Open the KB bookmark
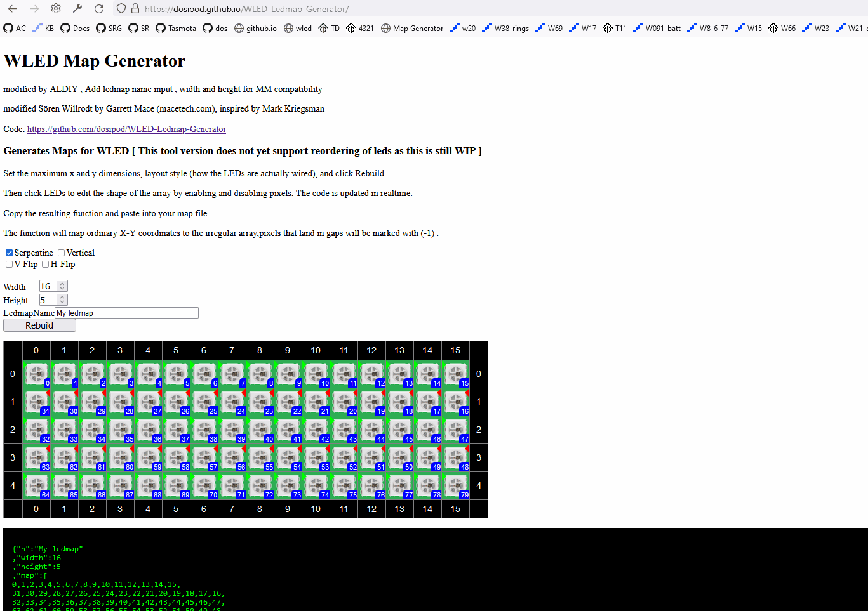 pos(43,28)
